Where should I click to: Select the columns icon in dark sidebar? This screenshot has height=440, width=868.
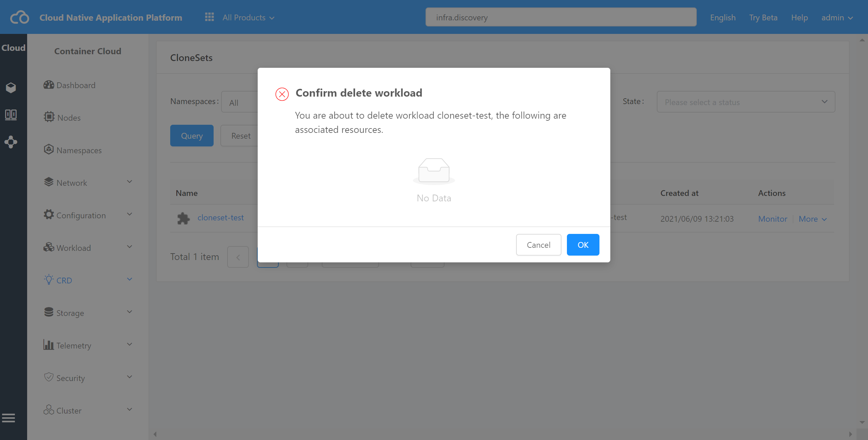coord(11,115)
